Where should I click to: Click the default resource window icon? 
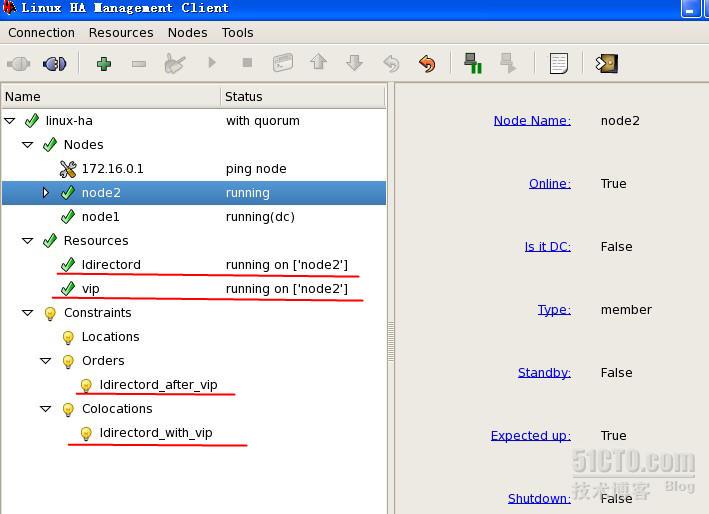coord(283,63)
